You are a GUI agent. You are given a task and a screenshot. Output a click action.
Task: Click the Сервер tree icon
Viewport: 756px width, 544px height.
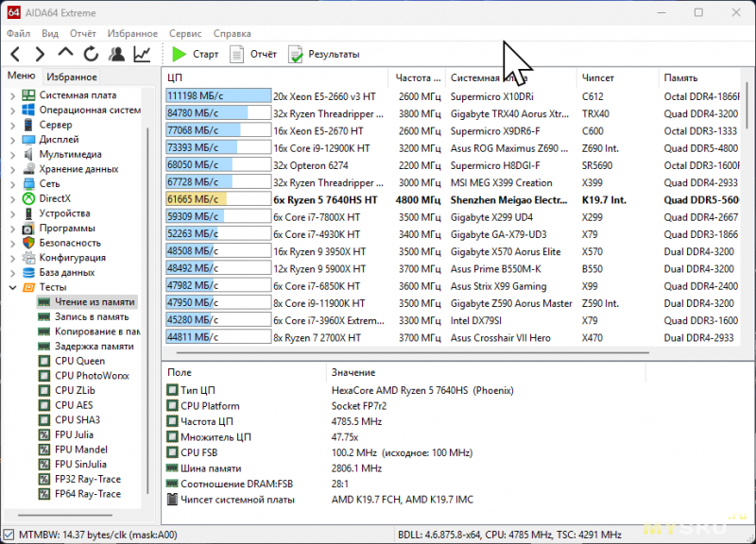pyautogui.click(x=29, y=125)
